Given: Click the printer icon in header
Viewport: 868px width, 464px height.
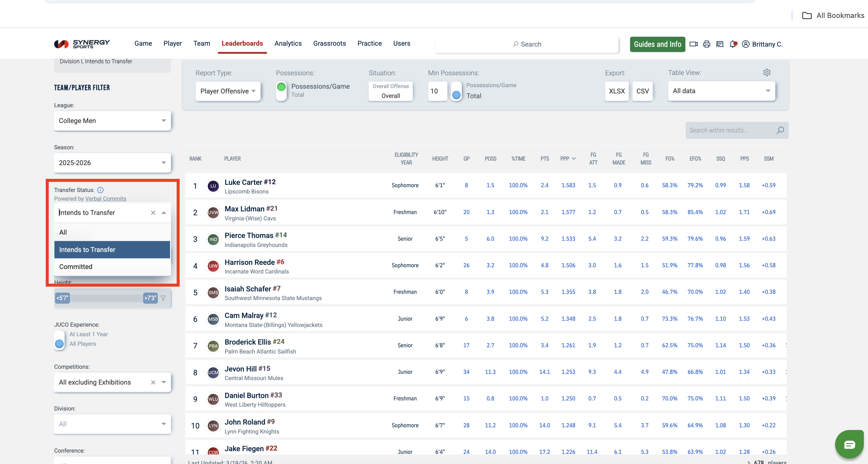Looking at the screenshot, I should 707,44.
